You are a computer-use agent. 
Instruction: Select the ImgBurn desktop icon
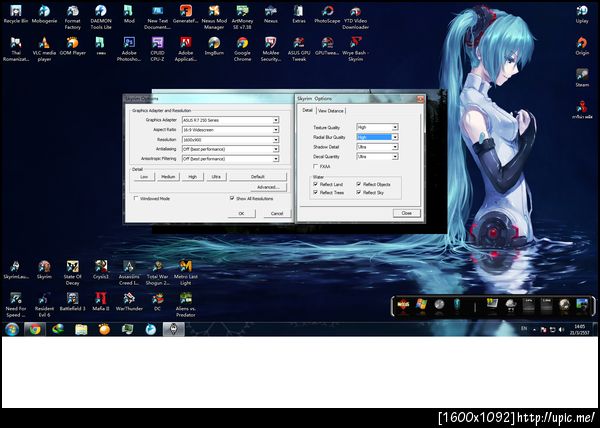[214, 46]
